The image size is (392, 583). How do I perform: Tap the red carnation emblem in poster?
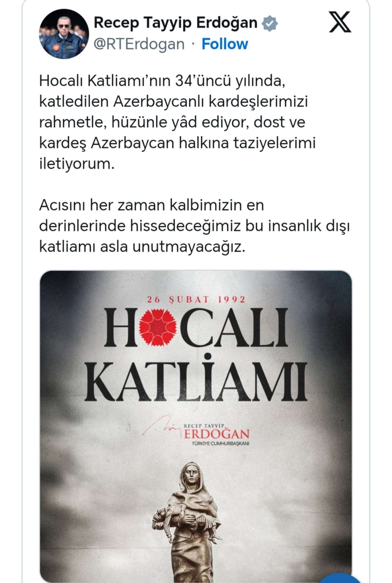(158, 327)
